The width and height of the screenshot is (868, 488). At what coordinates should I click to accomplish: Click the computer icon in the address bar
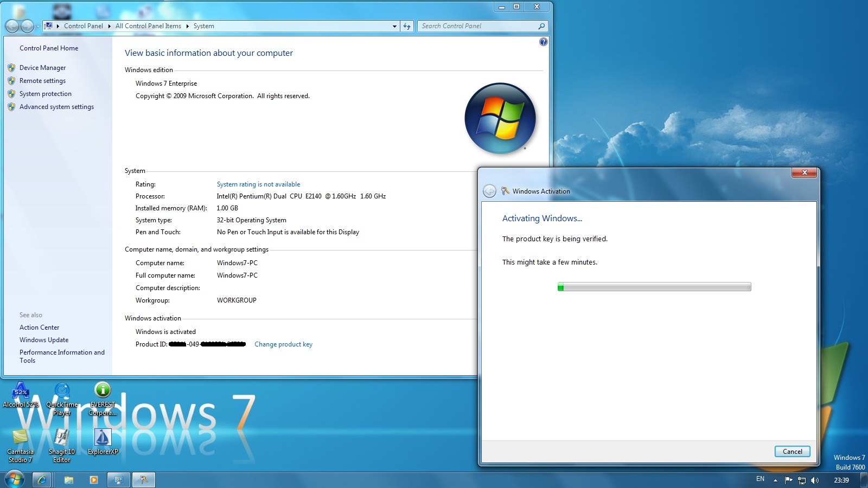49,25
